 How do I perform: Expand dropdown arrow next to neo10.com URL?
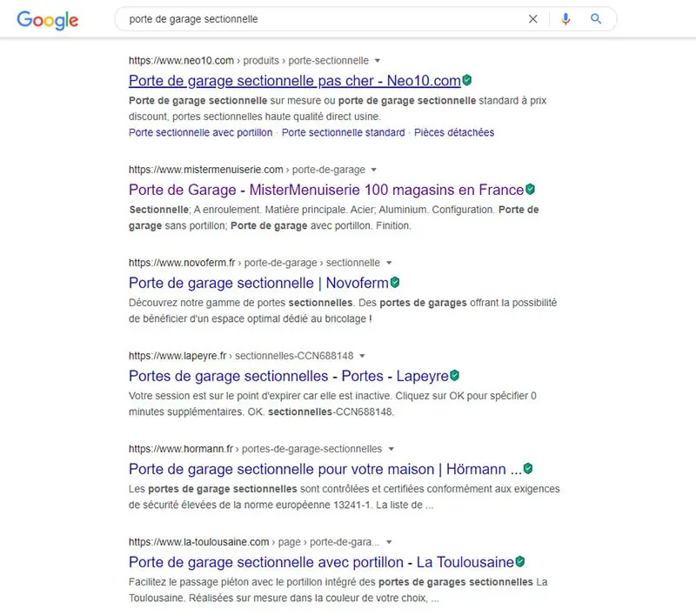(x=378, y=60)
